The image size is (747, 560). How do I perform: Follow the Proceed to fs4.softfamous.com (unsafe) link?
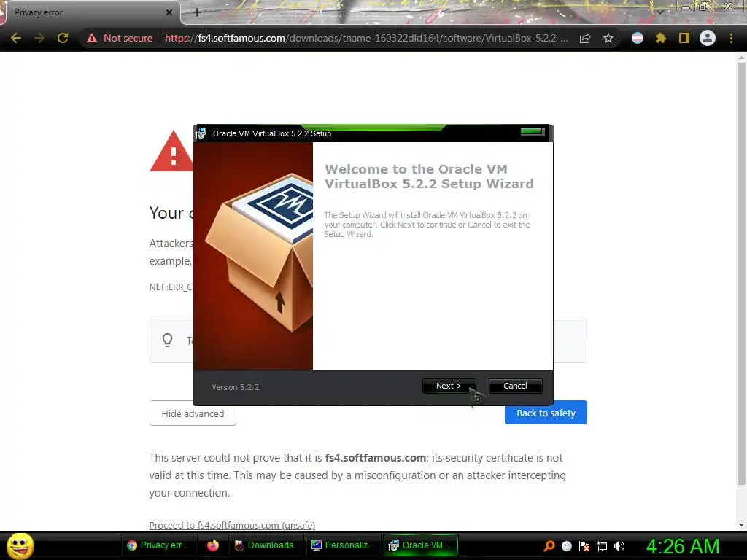pyautogui.click(x=232, y=525)
